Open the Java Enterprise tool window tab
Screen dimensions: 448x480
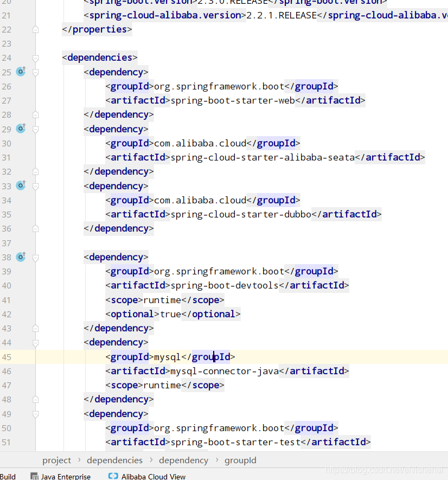click(x=61, y=476)
